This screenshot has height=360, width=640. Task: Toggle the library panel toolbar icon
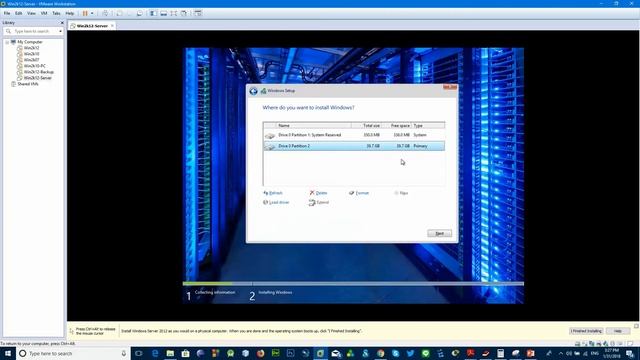point(153,13)
